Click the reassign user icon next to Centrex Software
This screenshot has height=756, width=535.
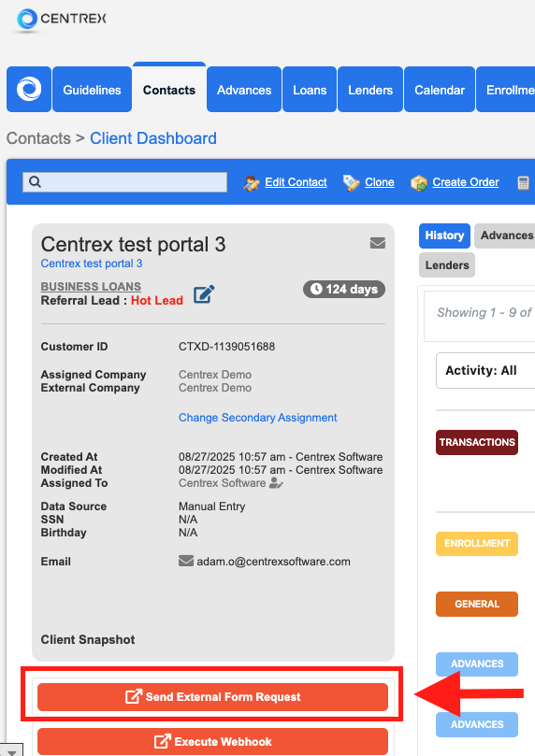(x=276, y=483)
